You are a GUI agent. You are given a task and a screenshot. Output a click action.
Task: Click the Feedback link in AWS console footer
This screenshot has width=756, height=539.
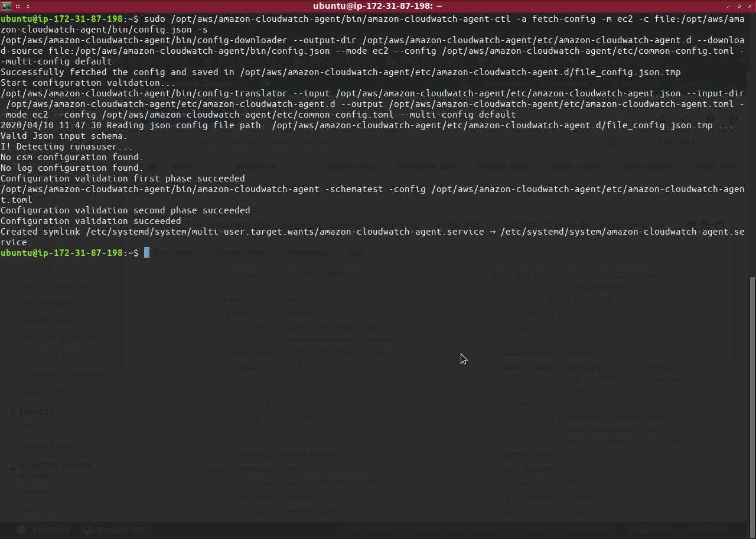tap(44, 530)
